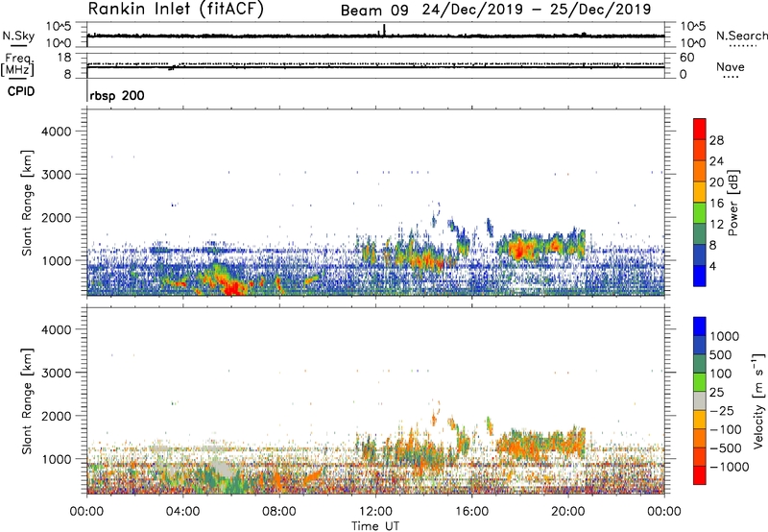Click the '04:00' time axis tick label

pyautogui.click(x=182, y=512)
